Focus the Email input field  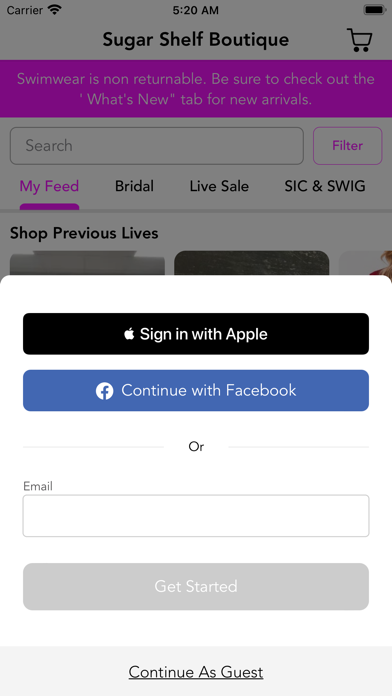[196, 516]
